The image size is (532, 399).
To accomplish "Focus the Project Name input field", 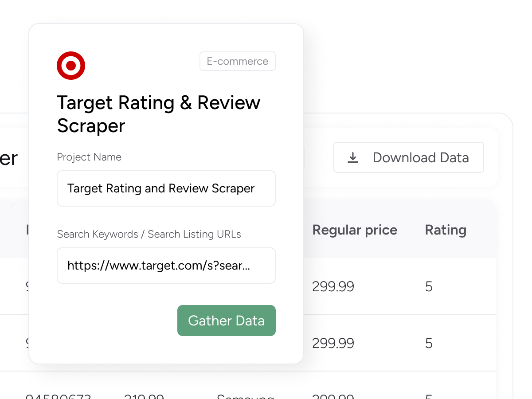I will (166, 188).
